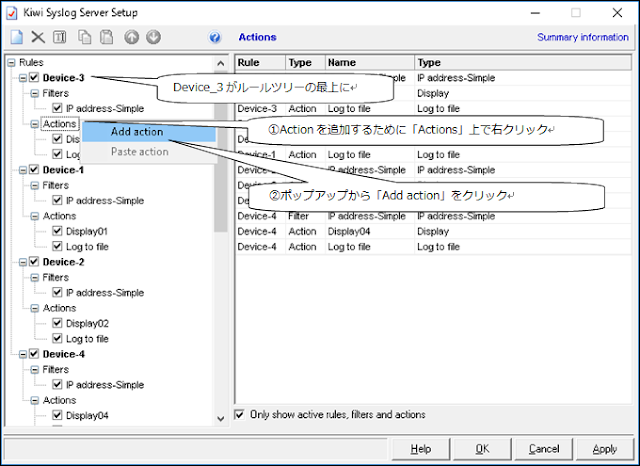This screenshot has width=640, height=466.
Task: Open help with the question mark icon
Action: (x=215, y=38)
